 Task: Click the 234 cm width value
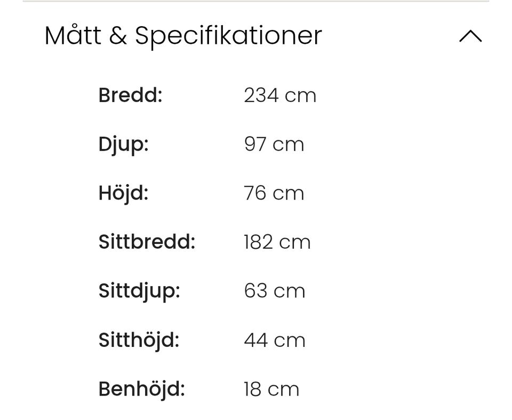279,96
